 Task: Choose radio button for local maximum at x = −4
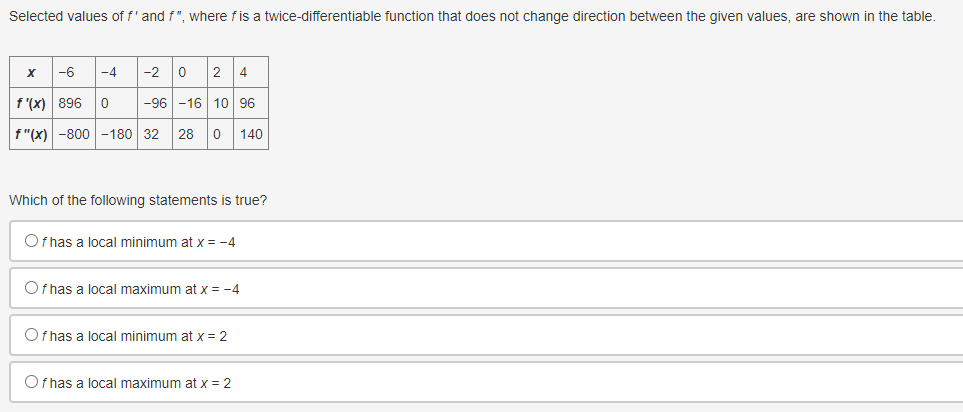(x=31, y=288)
